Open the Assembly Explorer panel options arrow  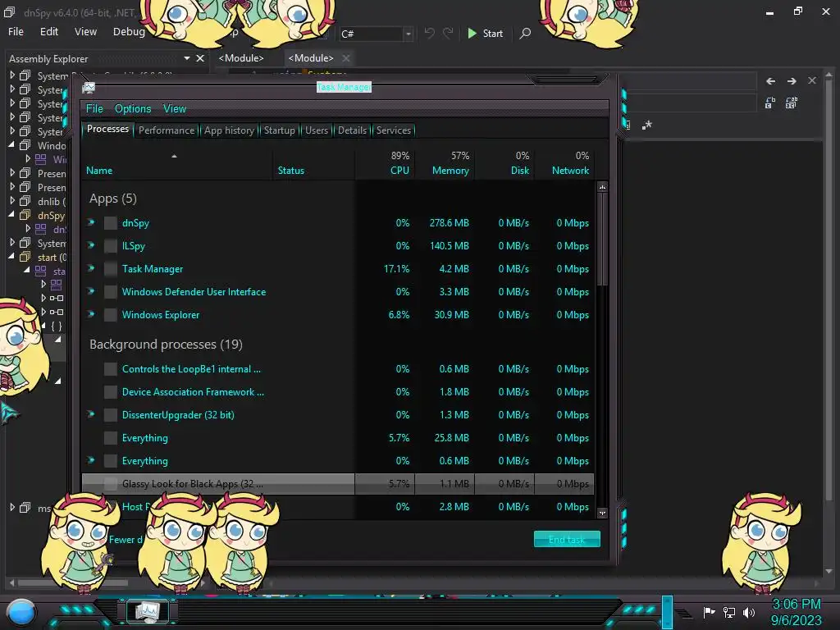pos(186,58)
